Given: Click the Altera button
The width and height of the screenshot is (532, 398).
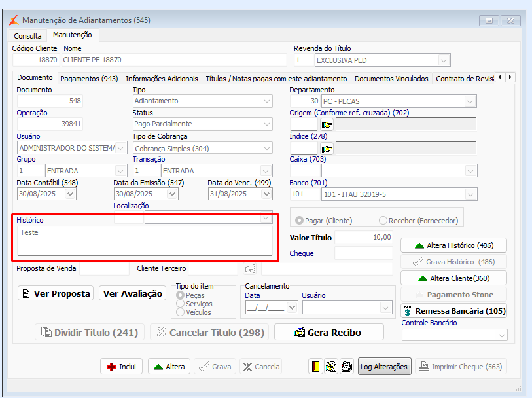Looking at the screenshot, I should click(169, 367).
